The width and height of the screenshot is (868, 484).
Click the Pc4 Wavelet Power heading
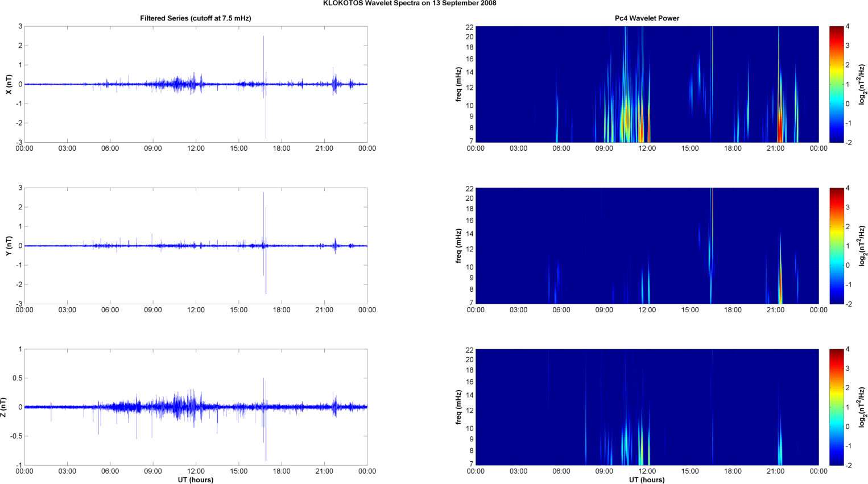(x=647, y=18)
